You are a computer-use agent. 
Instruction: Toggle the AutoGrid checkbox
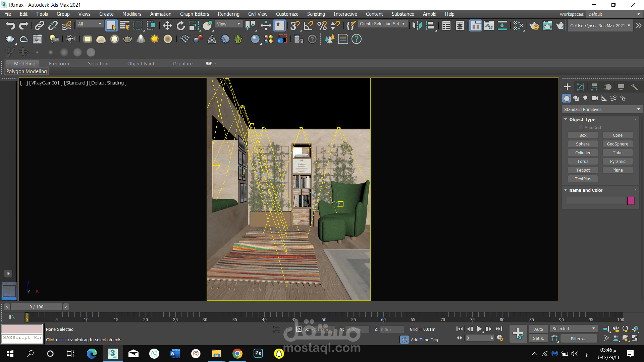(x=581, y=128)
